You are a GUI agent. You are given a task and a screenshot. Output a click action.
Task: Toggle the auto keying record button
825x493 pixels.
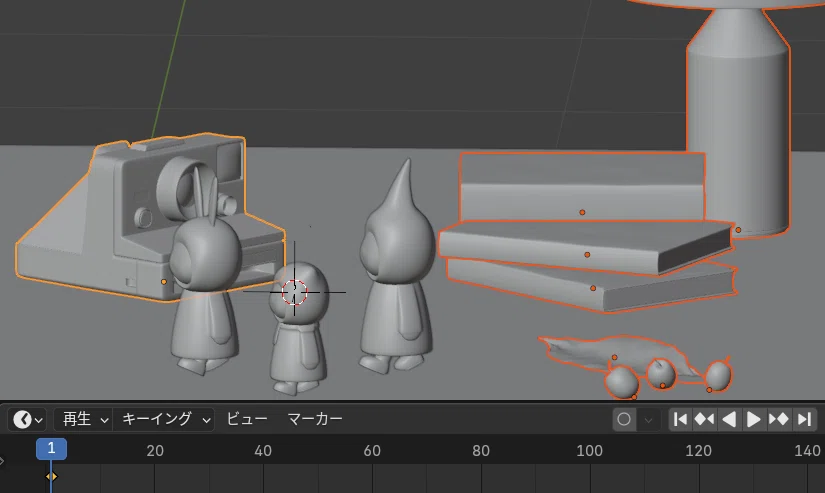[624, 419]
